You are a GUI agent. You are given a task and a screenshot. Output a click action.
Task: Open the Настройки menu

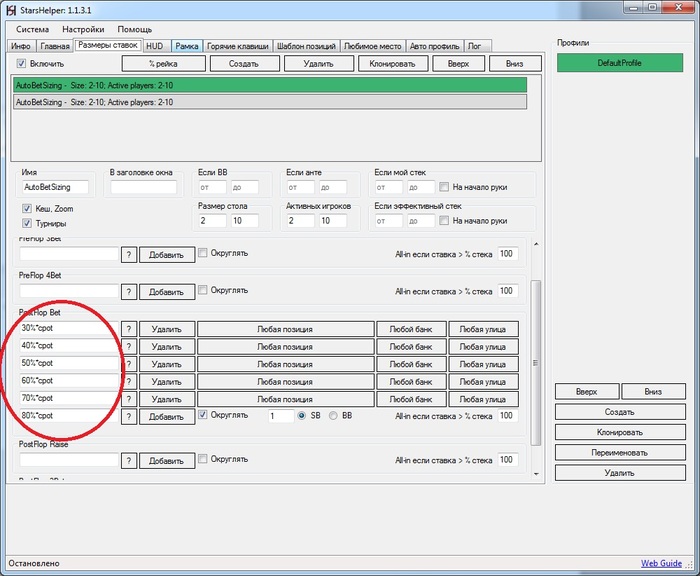(x=83, y=30)
